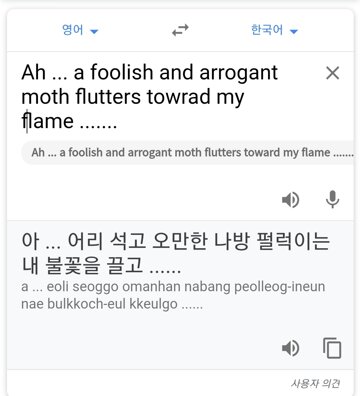Click the blue arrow beside 영어
Screen dimensions: 360x396
click(94, 32)
